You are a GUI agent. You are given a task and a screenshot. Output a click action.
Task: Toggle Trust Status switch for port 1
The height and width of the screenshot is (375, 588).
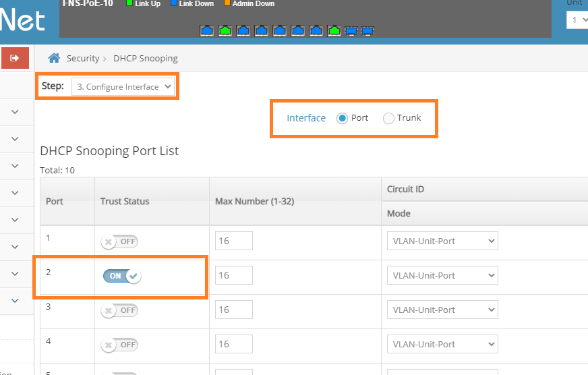pyautogui.click(x=119, y=241)
